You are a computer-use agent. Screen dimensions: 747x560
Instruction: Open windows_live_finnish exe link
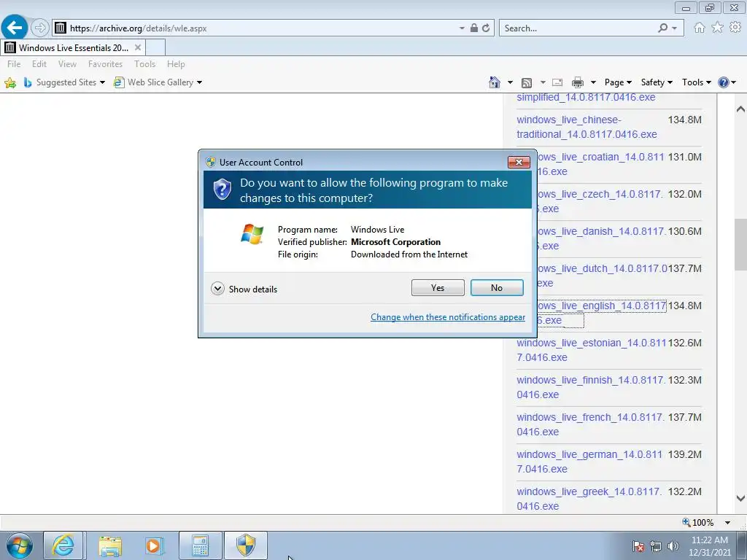coord(591,387)
